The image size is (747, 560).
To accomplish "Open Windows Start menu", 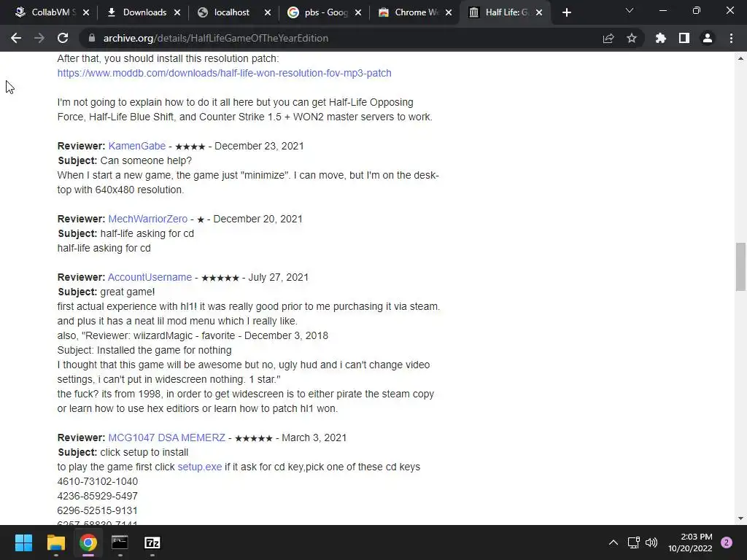I will tap(23, 542).
